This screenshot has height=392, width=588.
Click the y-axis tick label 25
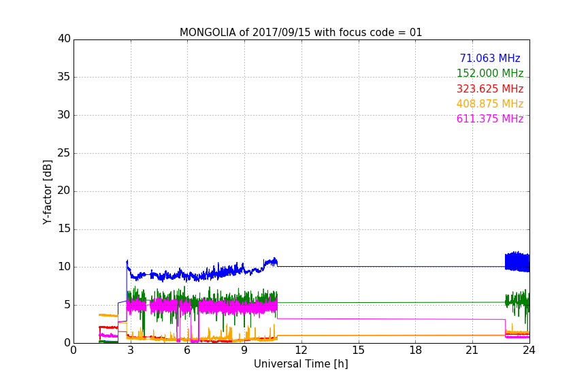[64, 153]
